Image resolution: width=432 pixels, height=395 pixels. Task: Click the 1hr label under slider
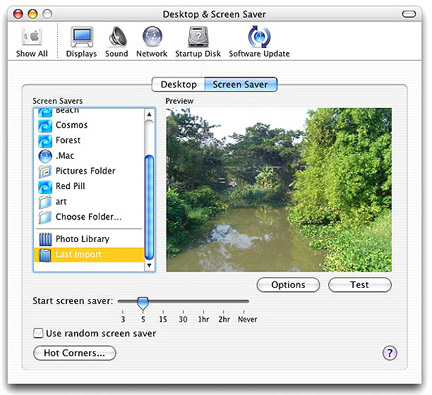pyautogui.click(x=203, y=319)
